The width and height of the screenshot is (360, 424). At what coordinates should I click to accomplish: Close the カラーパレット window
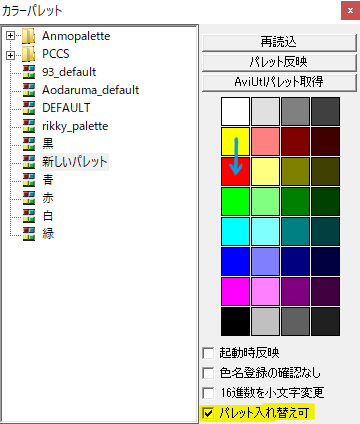point(350,11)
